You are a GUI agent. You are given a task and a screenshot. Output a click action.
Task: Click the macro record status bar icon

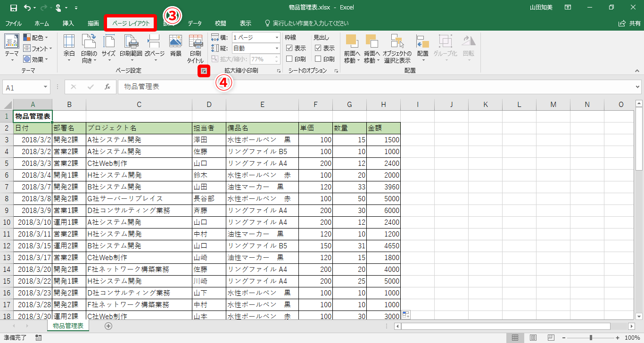click(x=39, y=338)
